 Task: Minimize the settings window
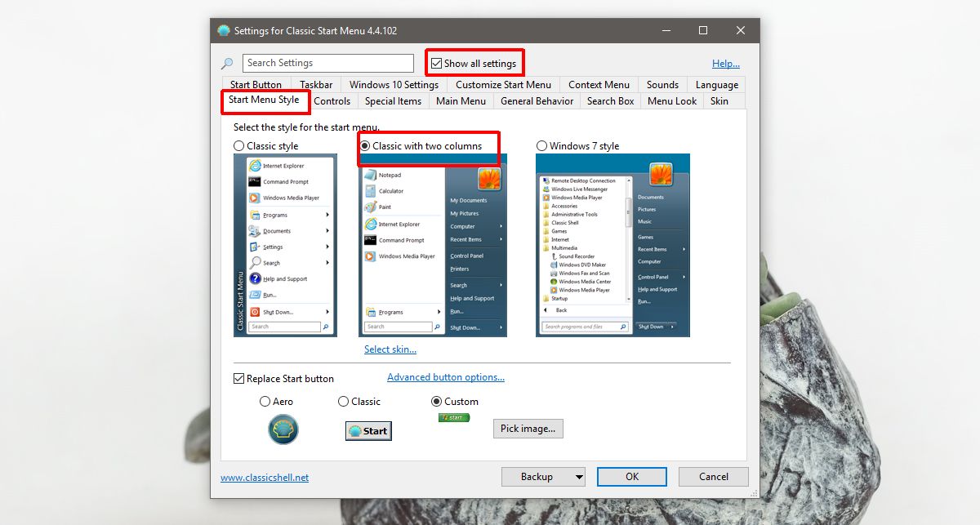pyautogui.click(x=666, y=31)
